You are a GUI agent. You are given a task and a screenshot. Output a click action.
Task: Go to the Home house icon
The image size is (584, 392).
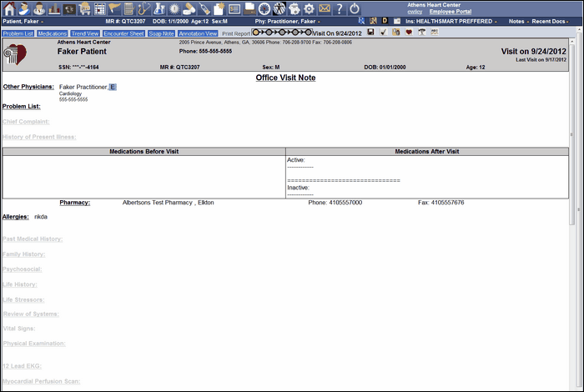tap(9, 8)
